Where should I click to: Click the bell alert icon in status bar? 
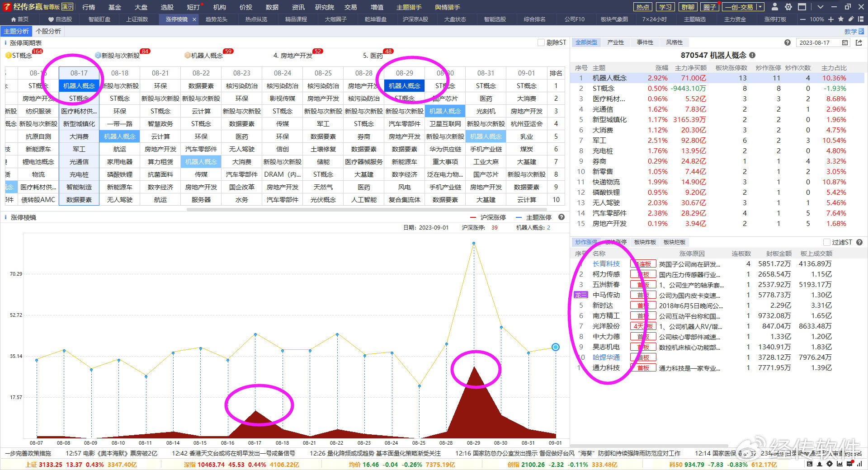click(x=819, y=464)
